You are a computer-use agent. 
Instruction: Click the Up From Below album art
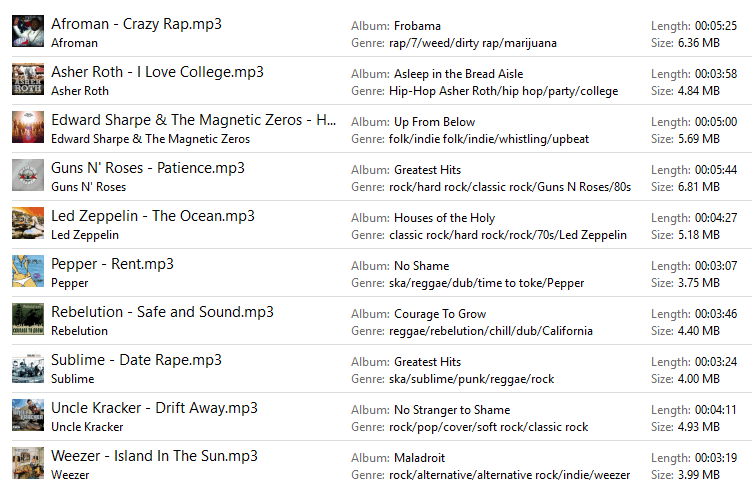(28, 127)
